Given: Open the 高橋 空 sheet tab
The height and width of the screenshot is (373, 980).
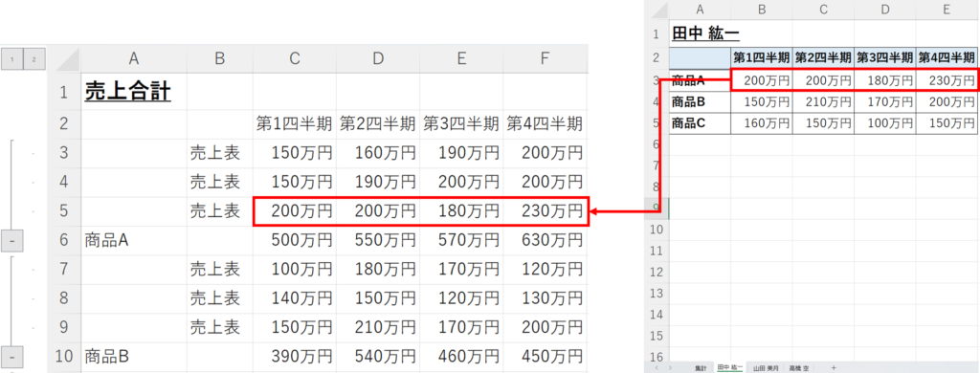Looking at the screenshot, I should point(798,368).
